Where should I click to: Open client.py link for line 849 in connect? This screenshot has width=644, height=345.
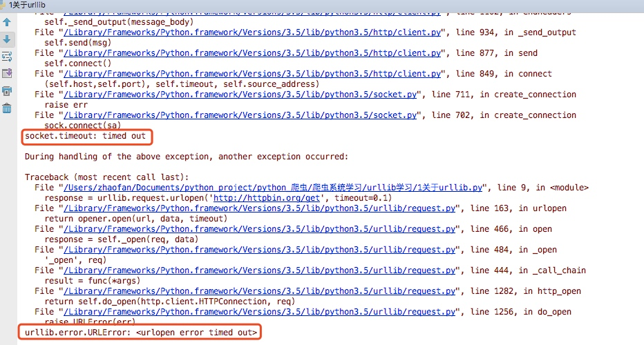[252, 74]
